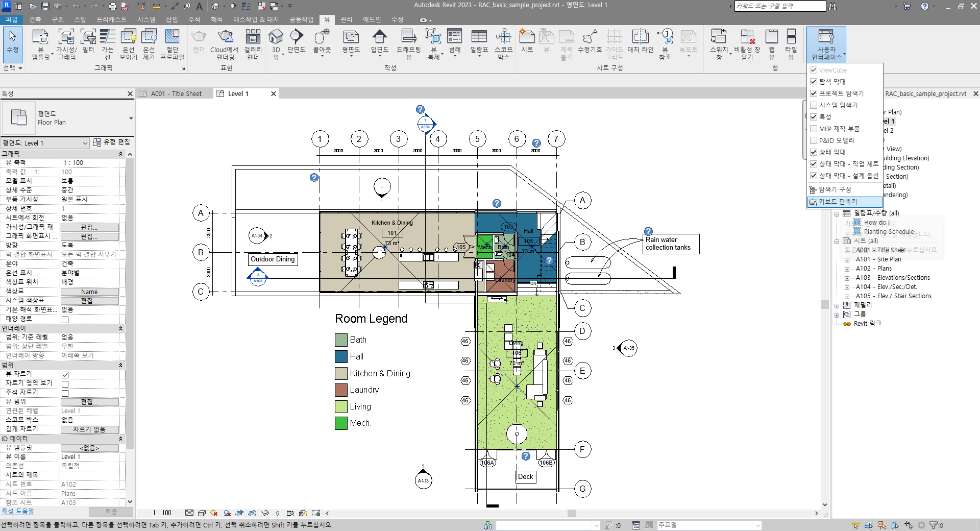Collapse the 그래픽 properties section

coord(121,154)
